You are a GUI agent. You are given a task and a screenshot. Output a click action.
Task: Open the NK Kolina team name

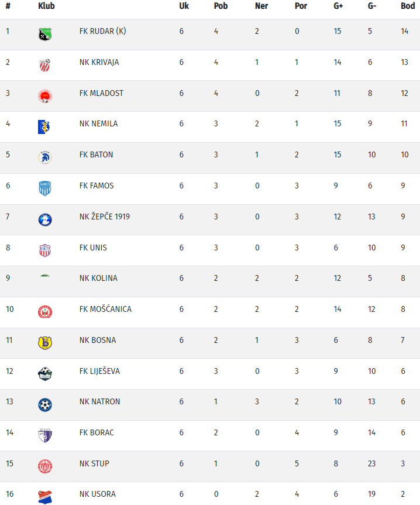pyautogui.click(x=98, y=278)
